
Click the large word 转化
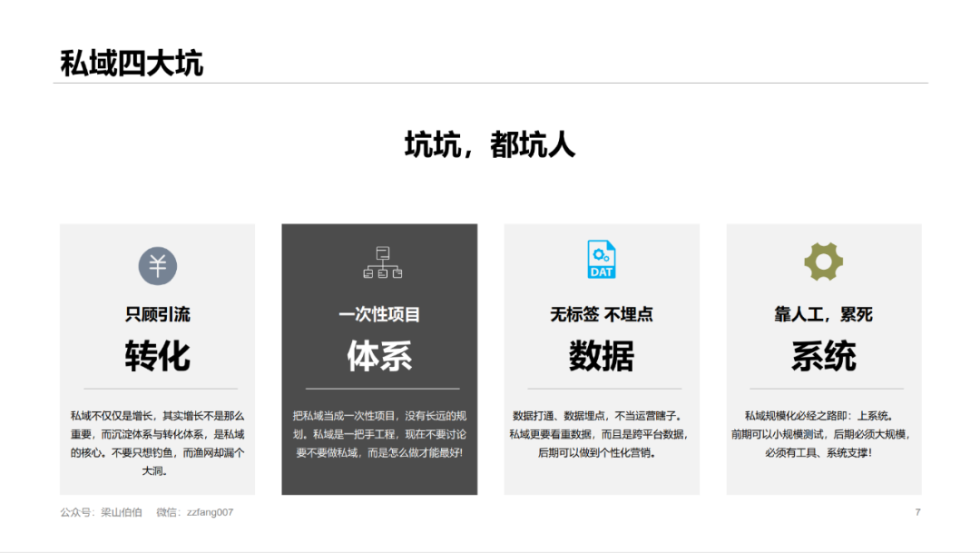[158, 356]
